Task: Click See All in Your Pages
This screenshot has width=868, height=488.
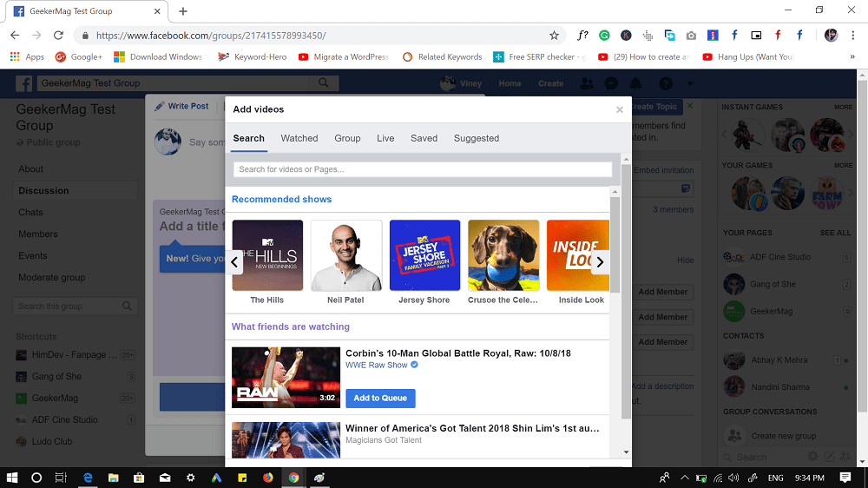Action: (835, 233)
